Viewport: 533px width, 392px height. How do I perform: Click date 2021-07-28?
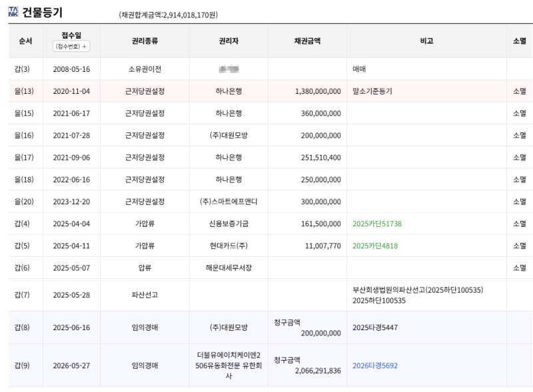coord(71,136)
